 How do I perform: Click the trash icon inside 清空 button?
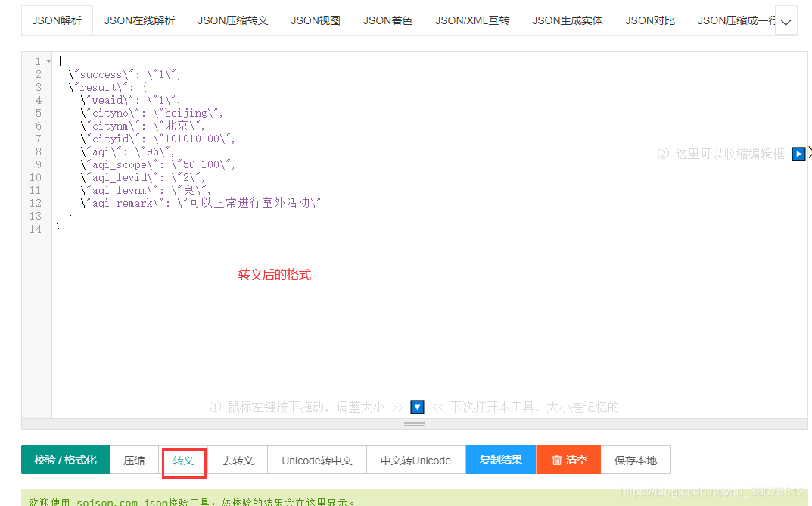[x=557, y=460]
